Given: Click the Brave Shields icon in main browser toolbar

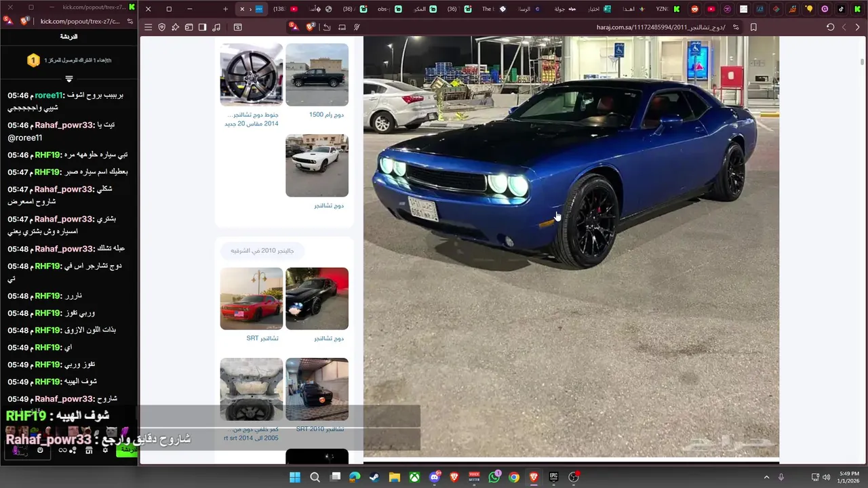Looking at the screenshot, I should (x=311, y=27).
